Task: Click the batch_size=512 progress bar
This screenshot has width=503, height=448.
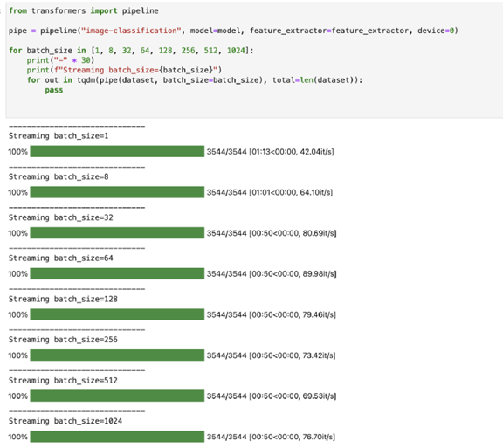Action: pos(117,396)
